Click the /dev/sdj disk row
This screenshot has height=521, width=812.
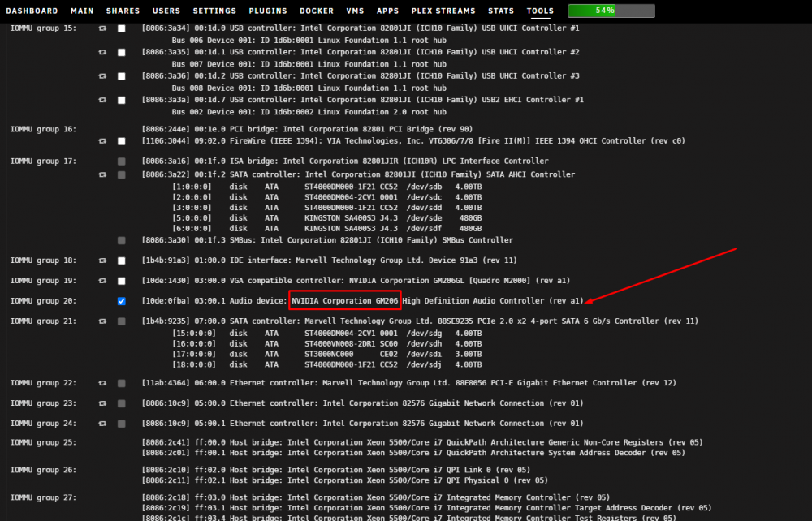[326, 364]
